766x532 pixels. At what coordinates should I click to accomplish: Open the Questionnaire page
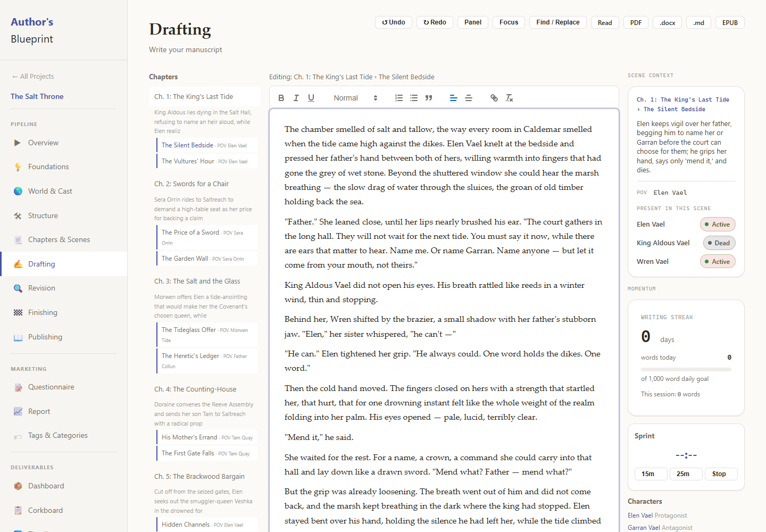pyautogui.click(x=64, y=387)
